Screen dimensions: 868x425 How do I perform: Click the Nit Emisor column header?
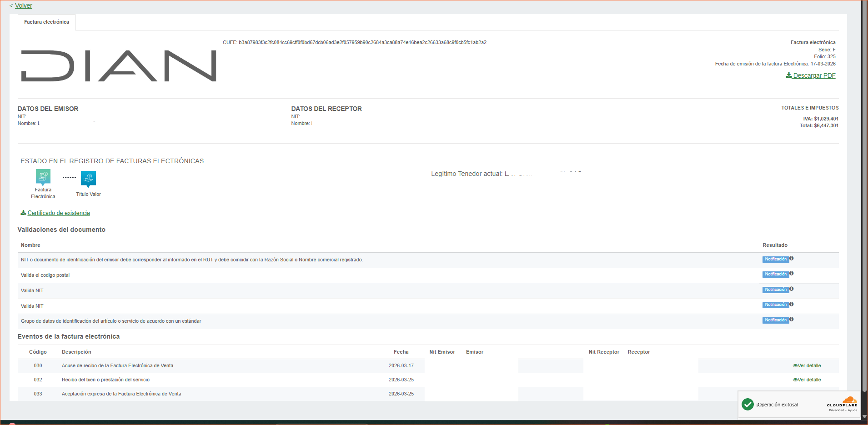[x=442, y=352]
